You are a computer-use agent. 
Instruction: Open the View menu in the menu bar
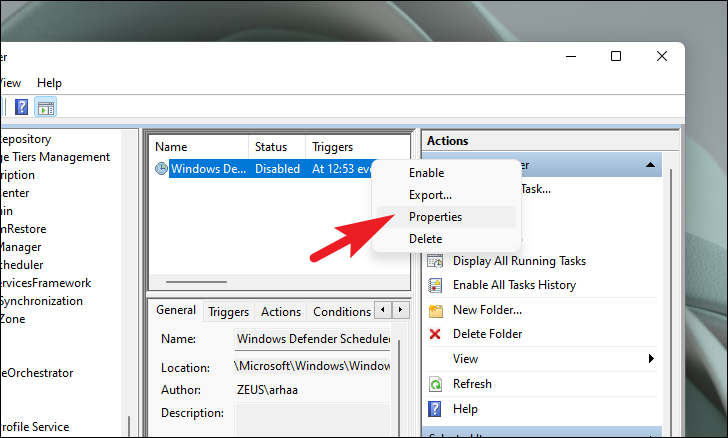coord(11,83)
